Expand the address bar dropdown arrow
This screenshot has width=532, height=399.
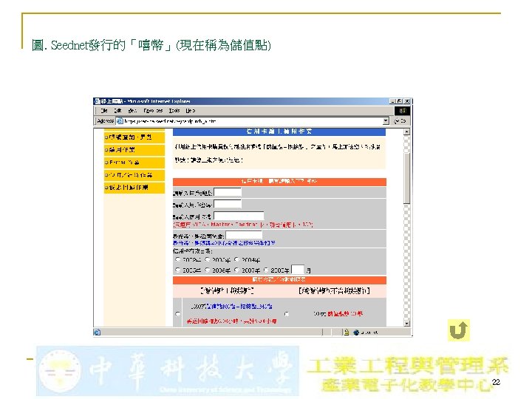coord(386,120)
